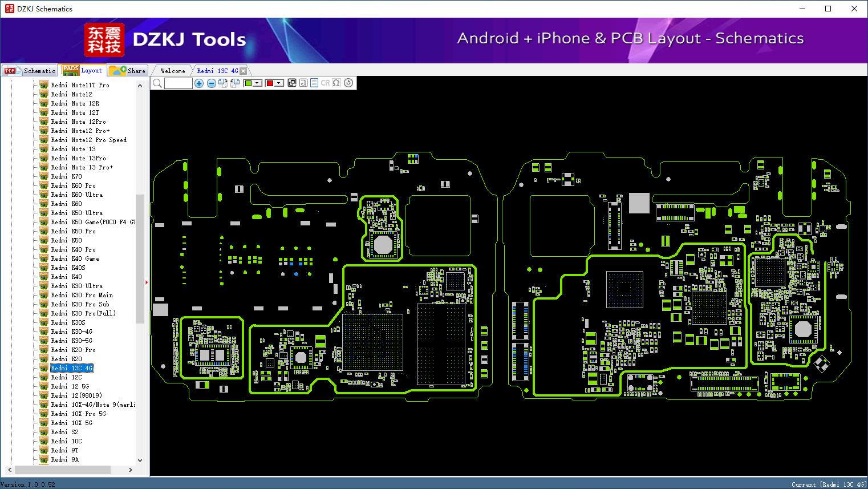Screen dimensions: 868x489
Task: Select Redmi K50 Game(POCO F4 GT) entry
Action: click(x=93, y=222)
